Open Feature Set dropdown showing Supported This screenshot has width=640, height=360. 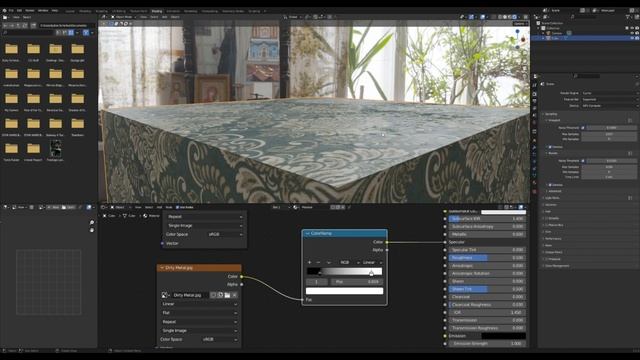611,99
